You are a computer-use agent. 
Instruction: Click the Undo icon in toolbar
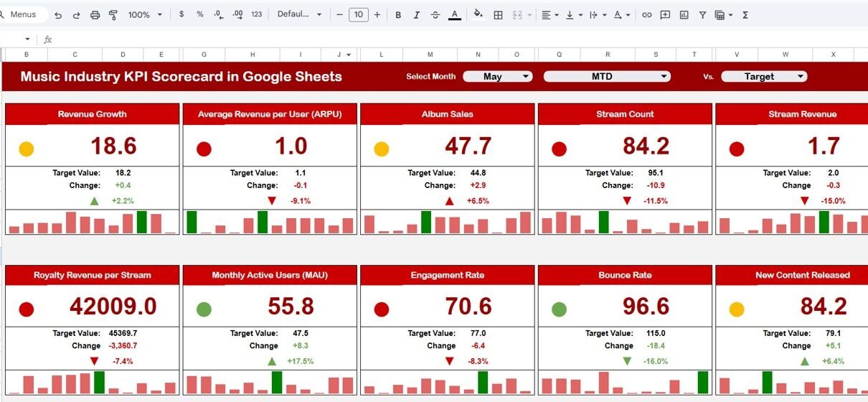click(x=58, y=14)
